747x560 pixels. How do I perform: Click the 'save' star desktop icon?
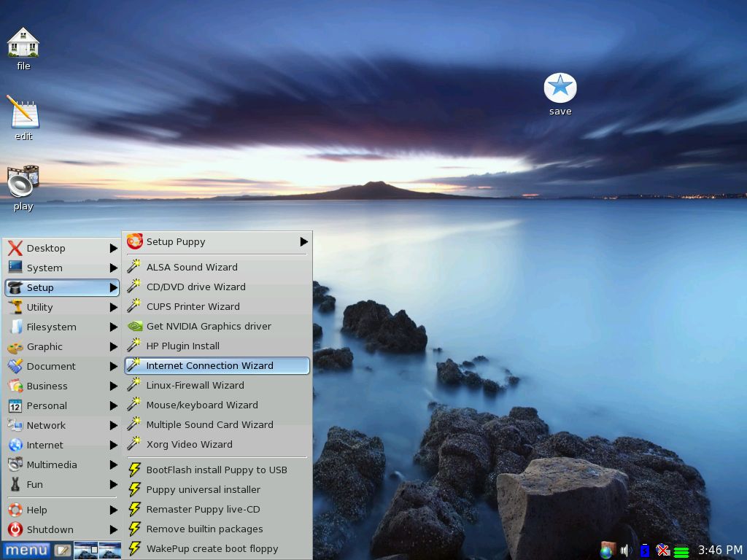560,88
